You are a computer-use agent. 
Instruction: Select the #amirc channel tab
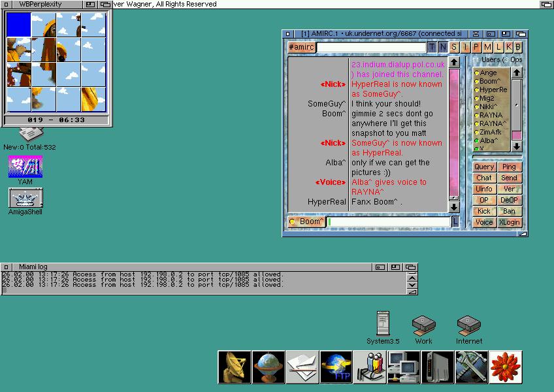tap(301, 47)
